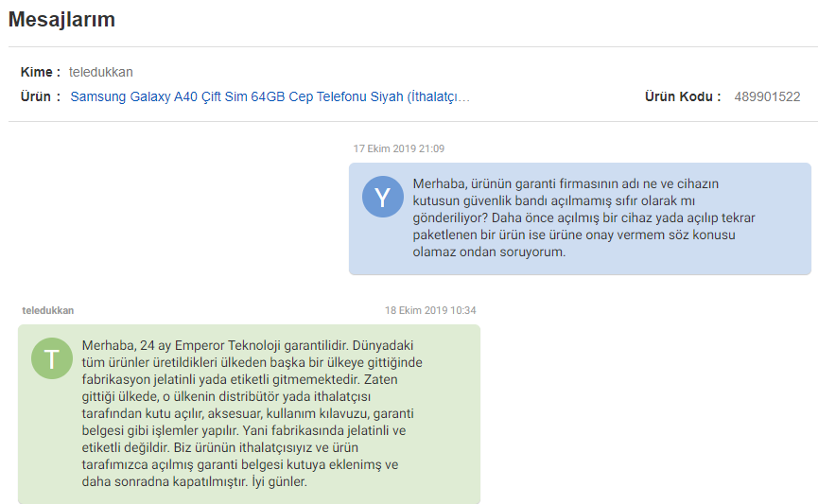Open the Samsung Galaxy A40 product link
Image resolution: width=818 pixels, height=504 pixels.
coord(270,97)
